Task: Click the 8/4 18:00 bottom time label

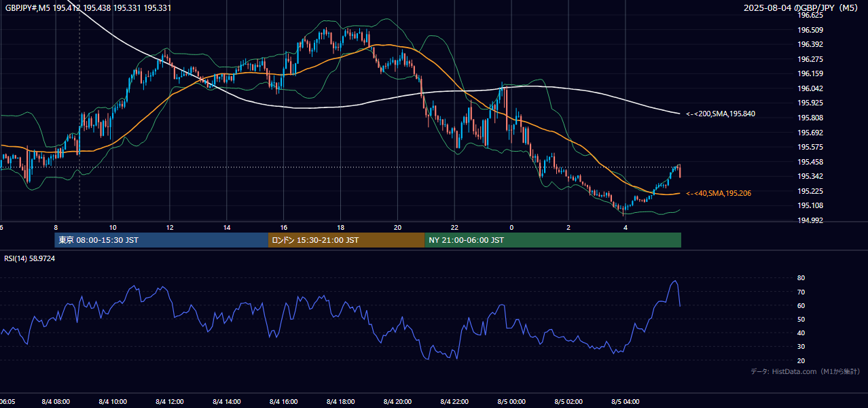Action: 341,402
